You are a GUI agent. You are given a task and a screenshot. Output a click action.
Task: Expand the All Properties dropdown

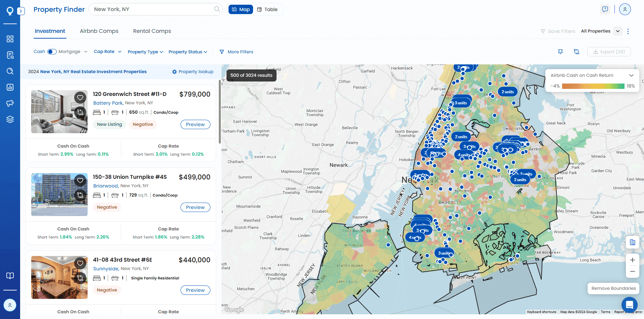[618, 31]
